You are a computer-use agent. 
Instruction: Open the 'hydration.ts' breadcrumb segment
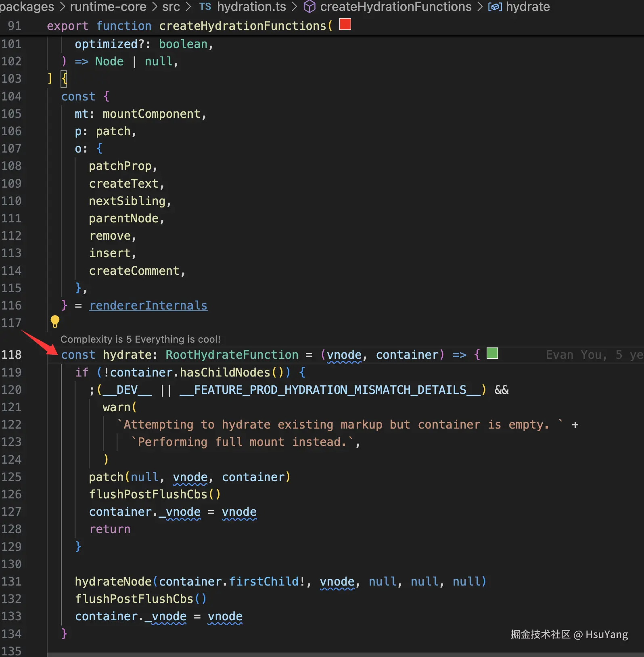coord(251,7)
